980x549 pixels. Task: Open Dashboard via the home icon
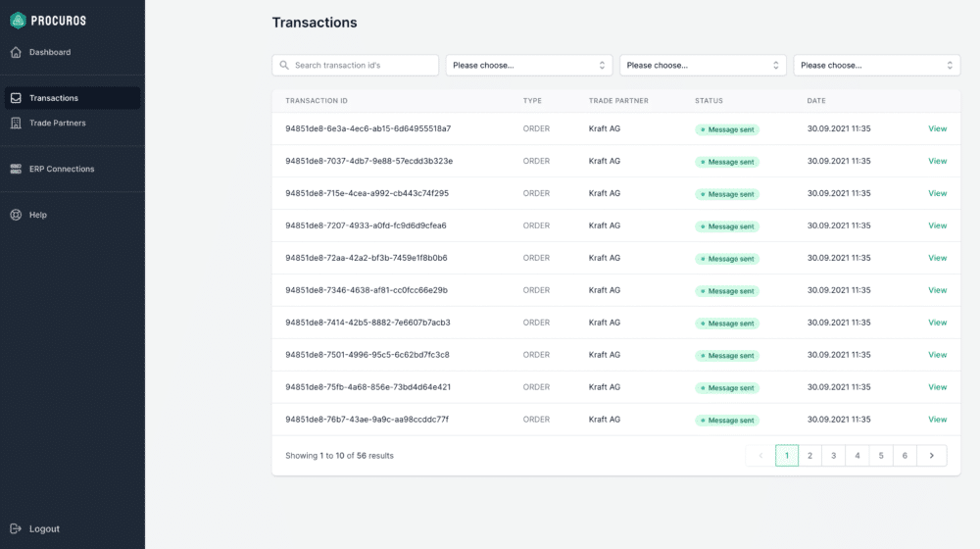click(17, 53)
